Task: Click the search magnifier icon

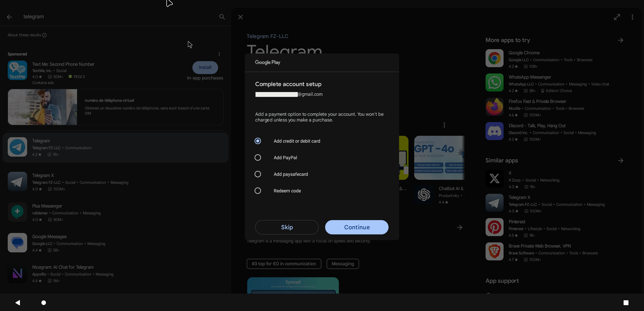Action: click(222, 17)
